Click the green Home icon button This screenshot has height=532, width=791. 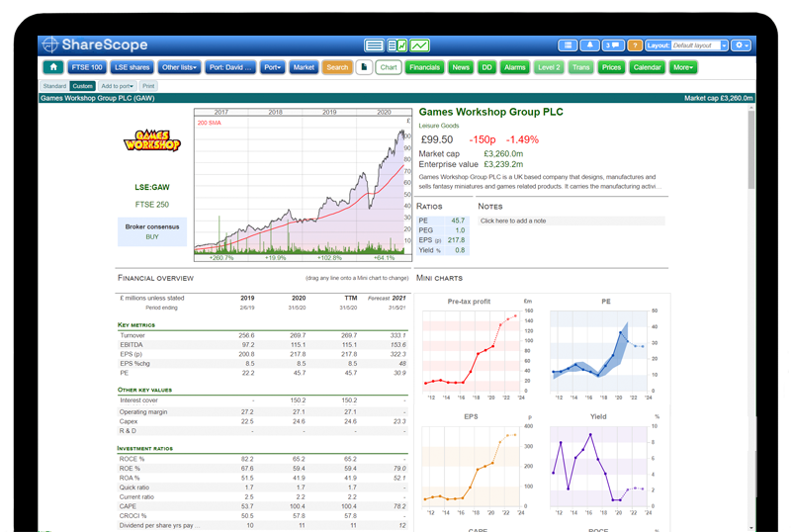[53, 67]
